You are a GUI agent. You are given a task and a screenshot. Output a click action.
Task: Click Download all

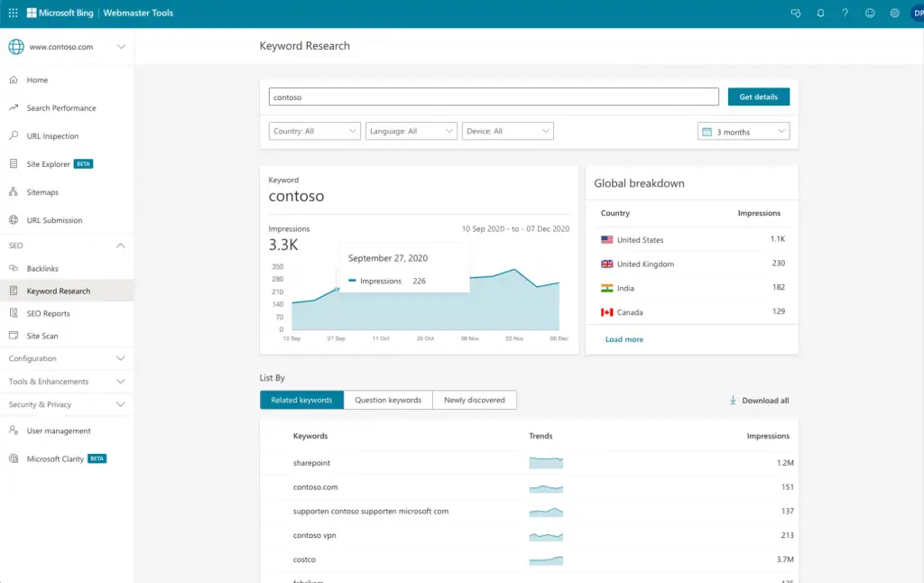click(x=759, y=401)
